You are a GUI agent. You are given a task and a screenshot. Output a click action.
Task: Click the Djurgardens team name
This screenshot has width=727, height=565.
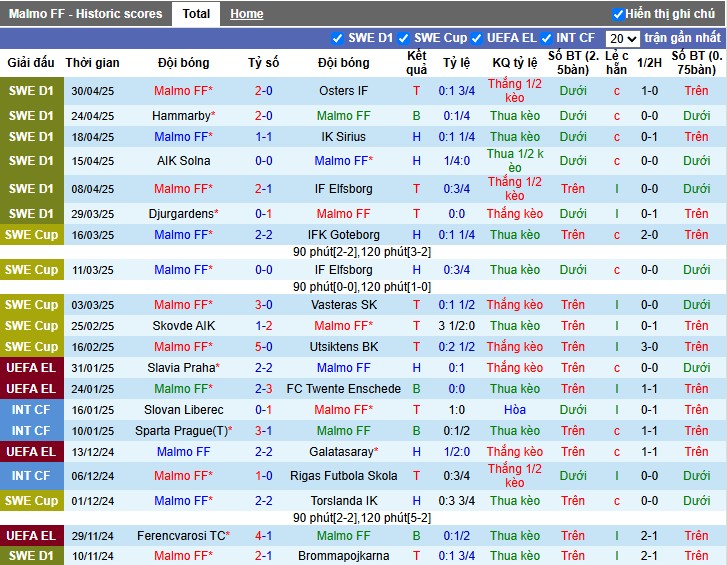click(x=181, y=214)
